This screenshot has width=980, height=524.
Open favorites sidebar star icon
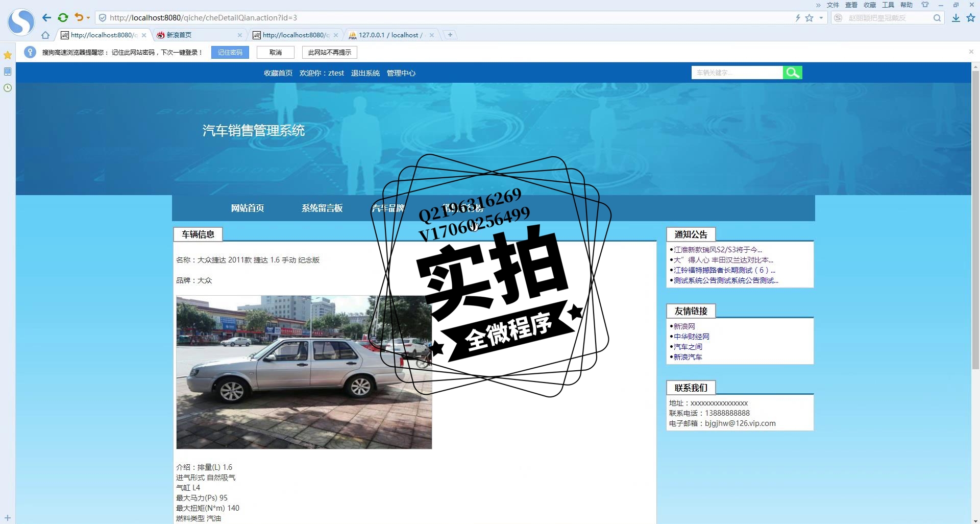tap(8, 55)
